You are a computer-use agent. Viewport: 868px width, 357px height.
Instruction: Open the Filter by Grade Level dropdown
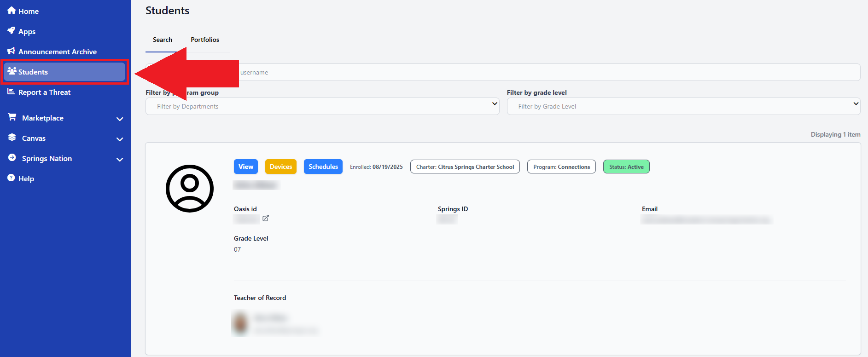683,106
